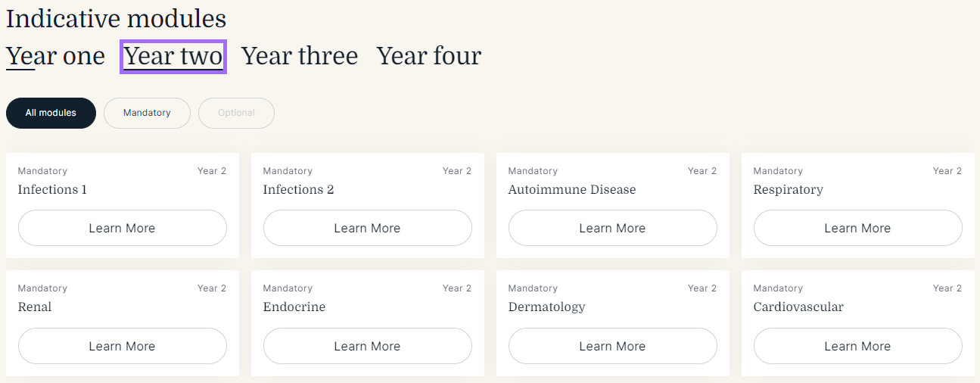Switch to the Year one tab

(55, 56)
